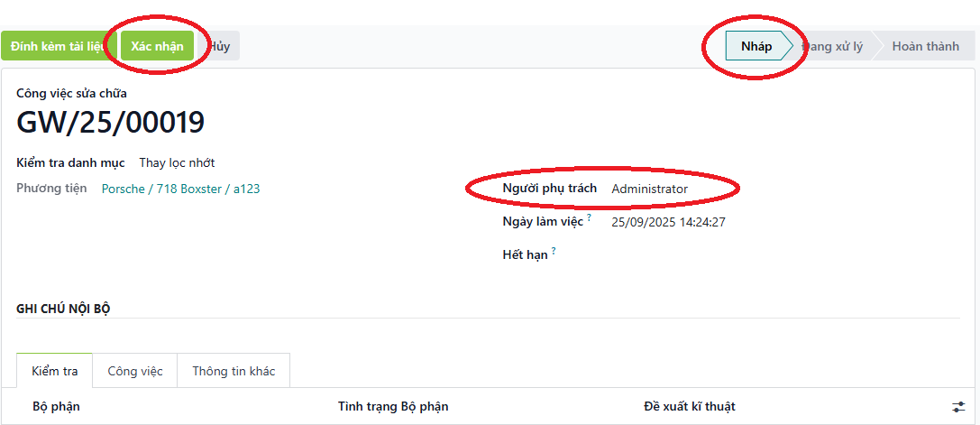The width and height of the screenshot is (980, 425).
Task: Switch to the Kiểm tra tab
Action: click(x=54, y=371)
